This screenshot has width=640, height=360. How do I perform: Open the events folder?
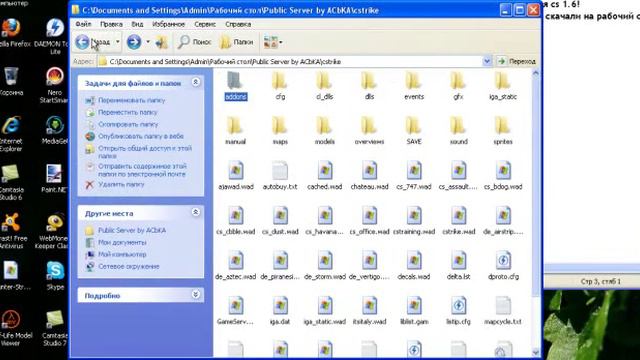[414, 85]
